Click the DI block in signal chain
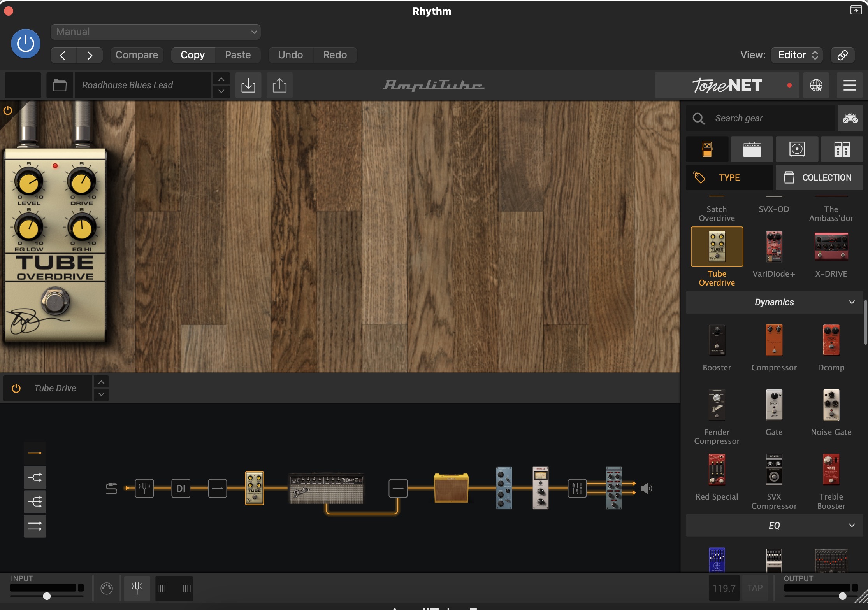 (181, 488)
